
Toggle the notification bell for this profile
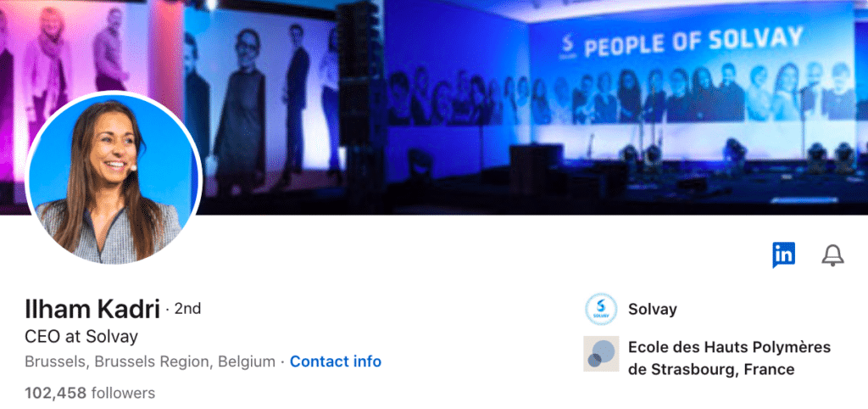pyautogui.click(x=832, y=255)
